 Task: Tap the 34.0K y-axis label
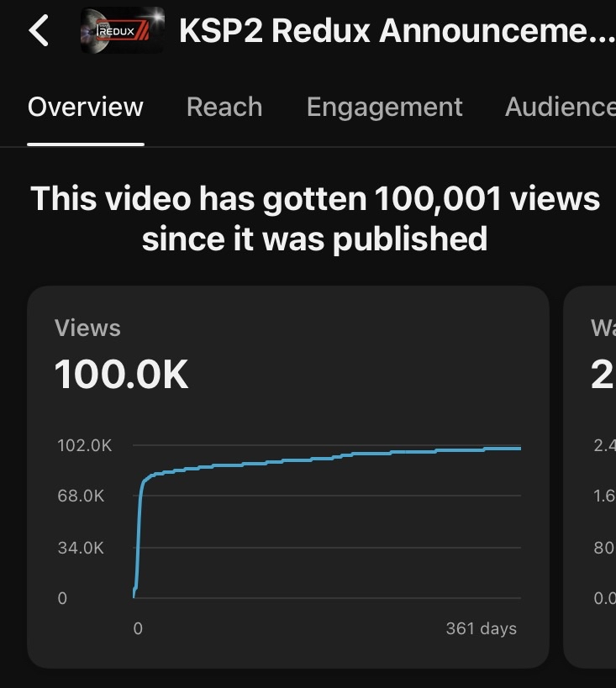pos(81,548)
